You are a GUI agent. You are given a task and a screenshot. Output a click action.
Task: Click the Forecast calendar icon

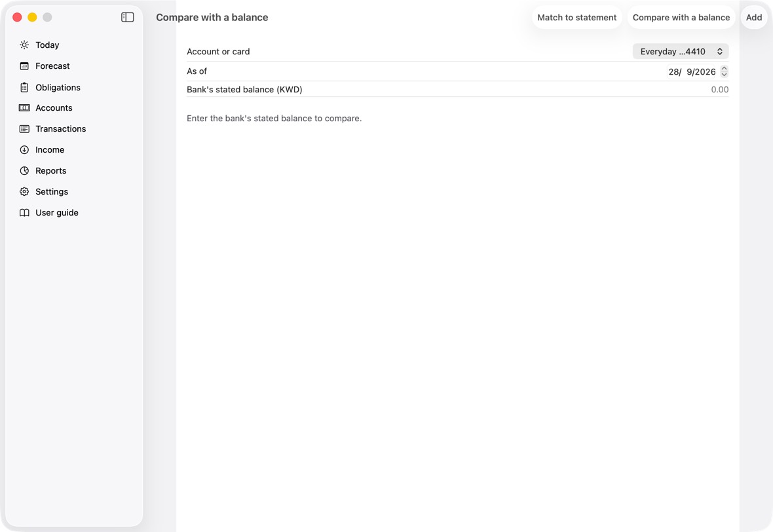[x=24, y=66]
